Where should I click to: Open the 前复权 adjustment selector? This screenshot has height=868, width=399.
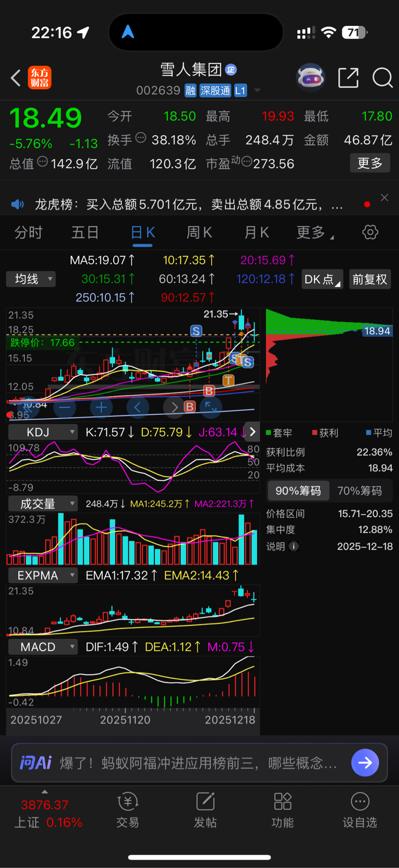[370, 279]
